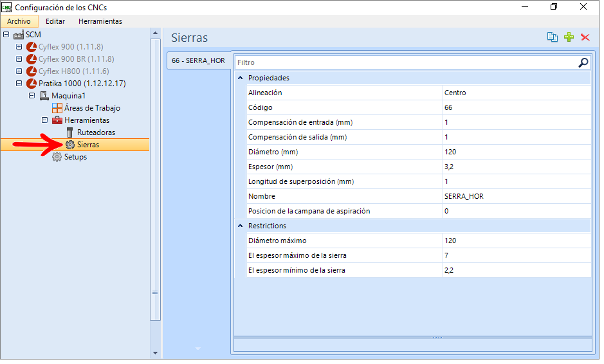Click the Setups gear icon
Viewport: 604px width, 364px height.
point(57,157)
